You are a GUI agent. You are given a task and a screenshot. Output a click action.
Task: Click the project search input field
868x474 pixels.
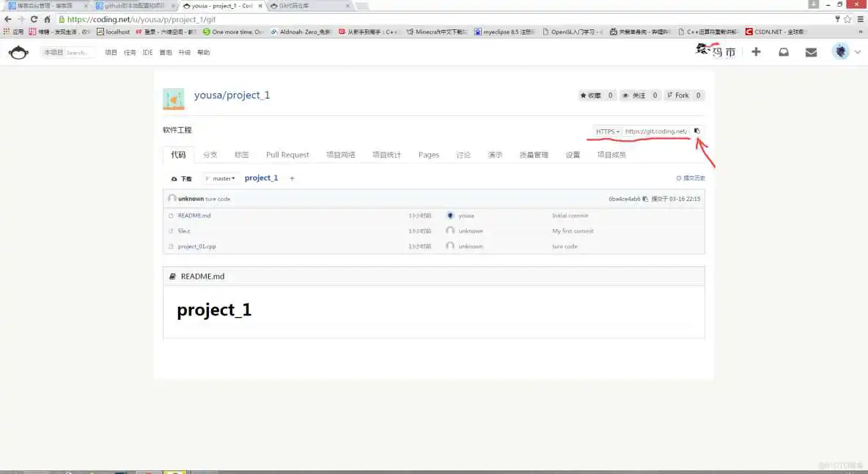click(78, 53)
